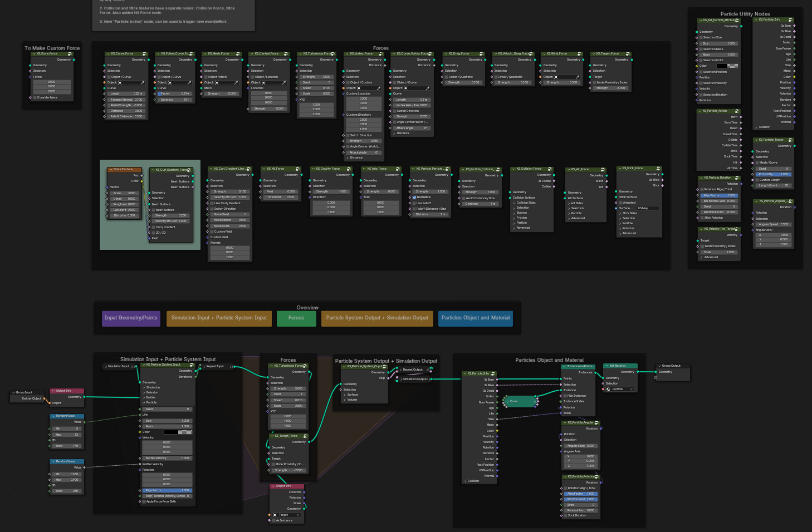Click node group icon on KS_Kill_Force header
This screenshot has height=532, width=812.
(x=297, y=169)
